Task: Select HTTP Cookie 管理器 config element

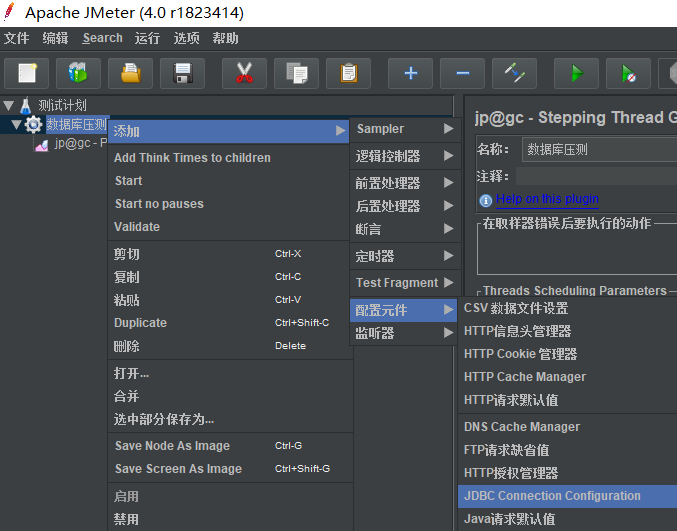Action: 568,354
